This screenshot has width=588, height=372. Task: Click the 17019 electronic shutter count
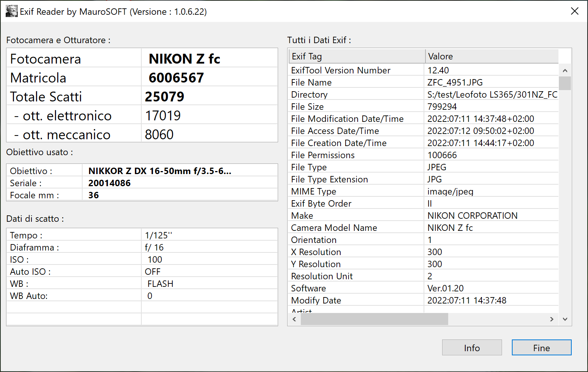[x=163, y=115]
